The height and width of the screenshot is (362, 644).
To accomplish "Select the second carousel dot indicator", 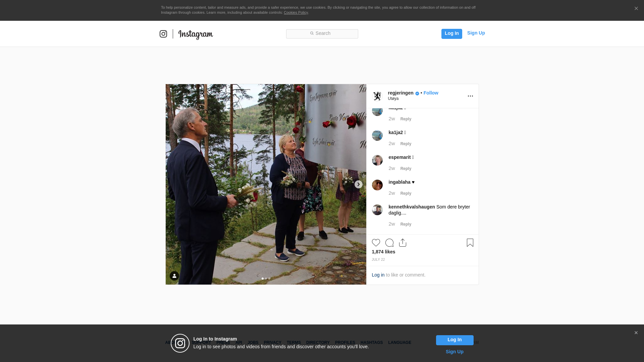I will [266, 279].
